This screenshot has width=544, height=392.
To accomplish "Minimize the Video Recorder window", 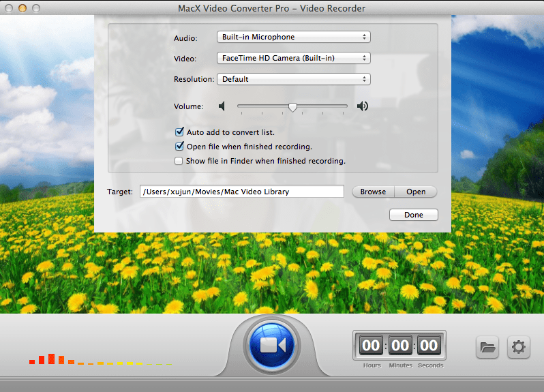I will pos(22,8).
